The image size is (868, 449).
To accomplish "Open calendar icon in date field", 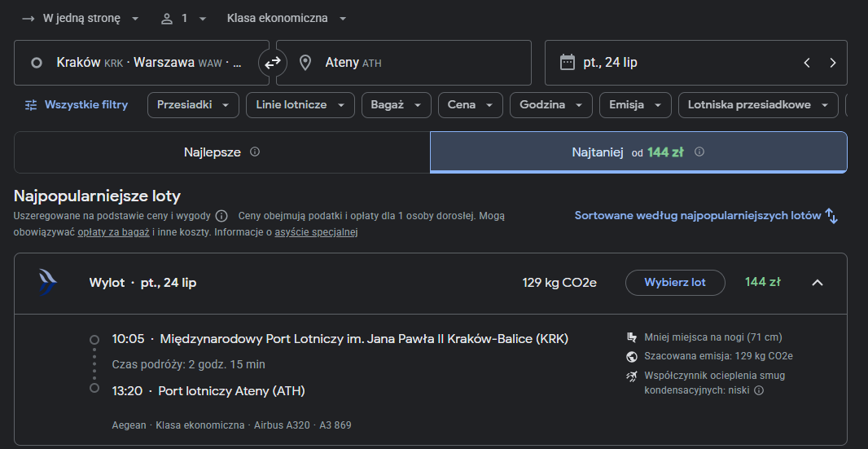I will pos(568,62).
